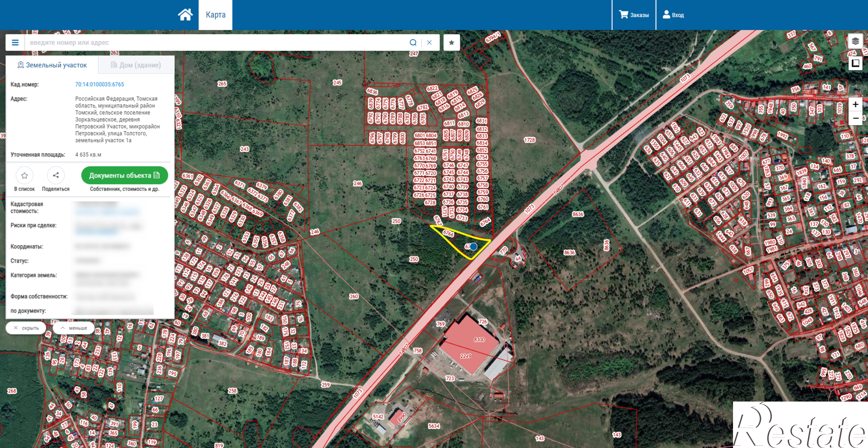Click Документы объекта green button
The width and height of the screenshot is (868, 448).
(x=125, y=175)
